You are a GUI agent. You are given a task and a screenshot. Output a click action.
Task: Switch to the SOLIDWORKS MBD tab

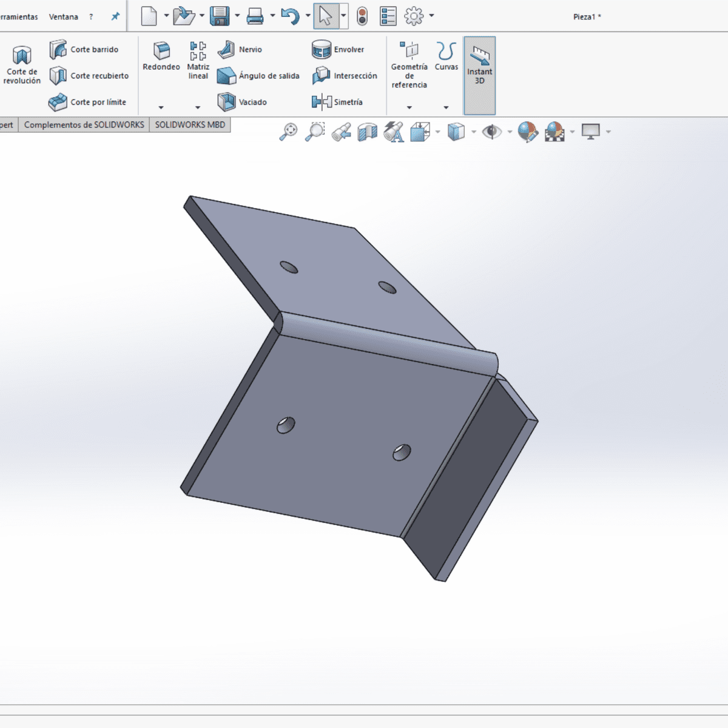[x=190, y=125]
